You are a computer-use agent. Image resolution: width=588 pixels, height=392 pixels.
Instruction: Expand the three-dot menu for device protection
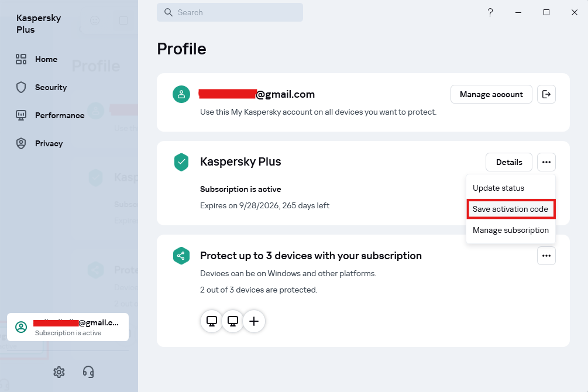click(546, 256)
